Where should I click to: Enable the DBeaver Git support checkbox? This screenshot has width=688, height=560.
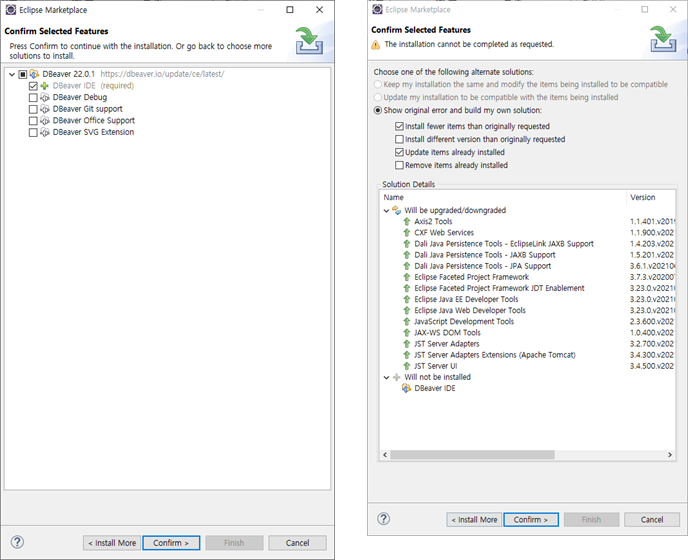click(x=33, y=109)
